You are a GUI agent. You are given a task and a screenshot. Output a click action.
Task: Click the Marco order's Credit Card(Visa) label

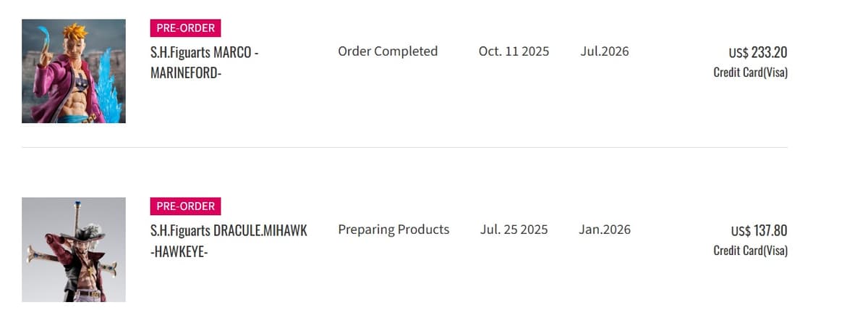click(750, 72)
